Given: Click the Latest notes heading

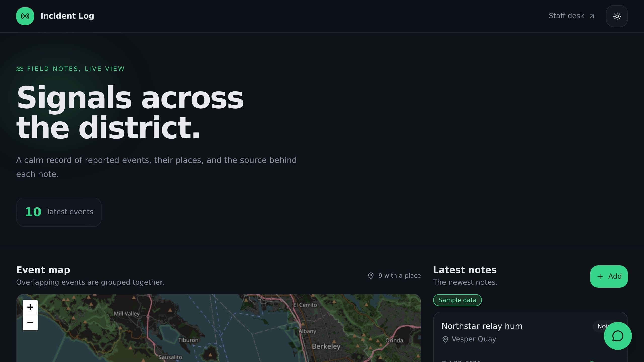Looking at the screenshot, I should tap(465, 270).
